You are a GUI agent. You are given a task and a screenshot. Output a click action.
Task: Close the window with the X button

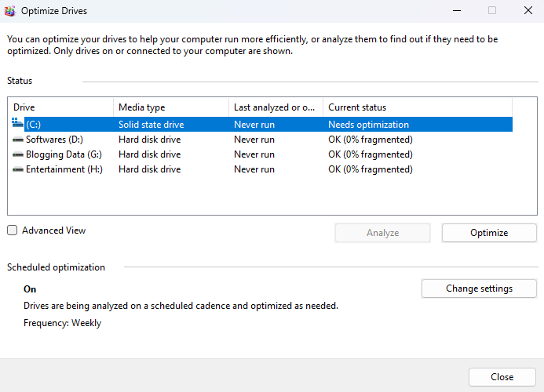(x=528, y=11)
